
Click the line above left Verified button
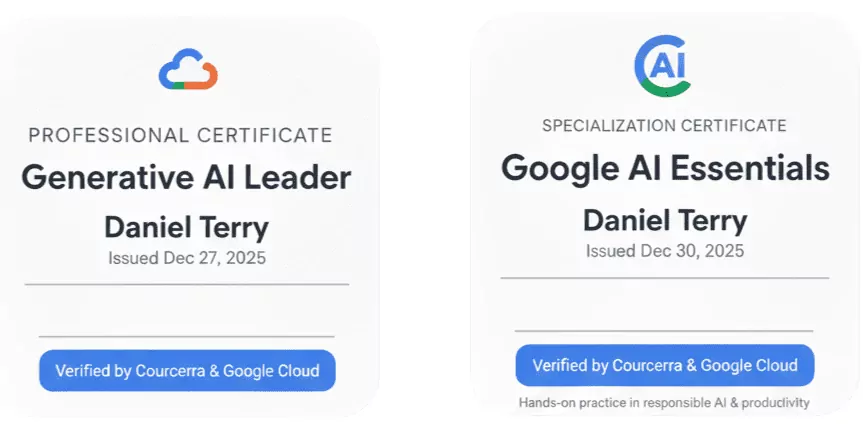[x=187, y=337]
